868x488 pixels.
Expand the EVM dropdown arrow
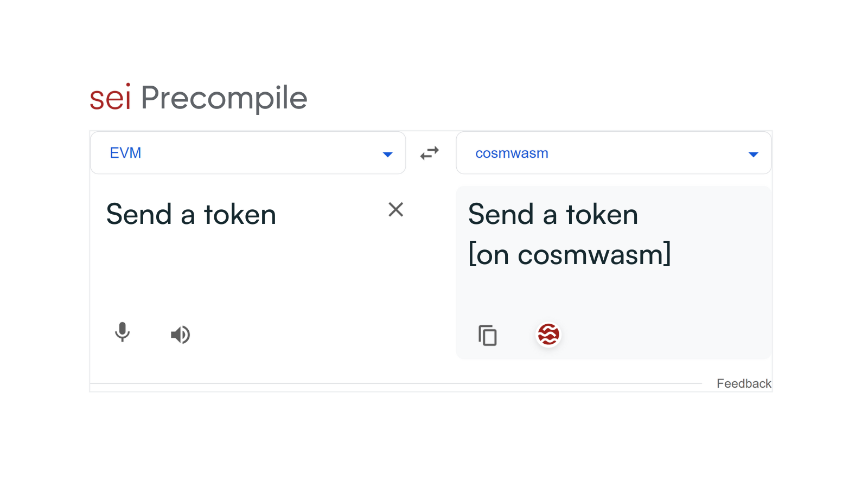[387, 155]
